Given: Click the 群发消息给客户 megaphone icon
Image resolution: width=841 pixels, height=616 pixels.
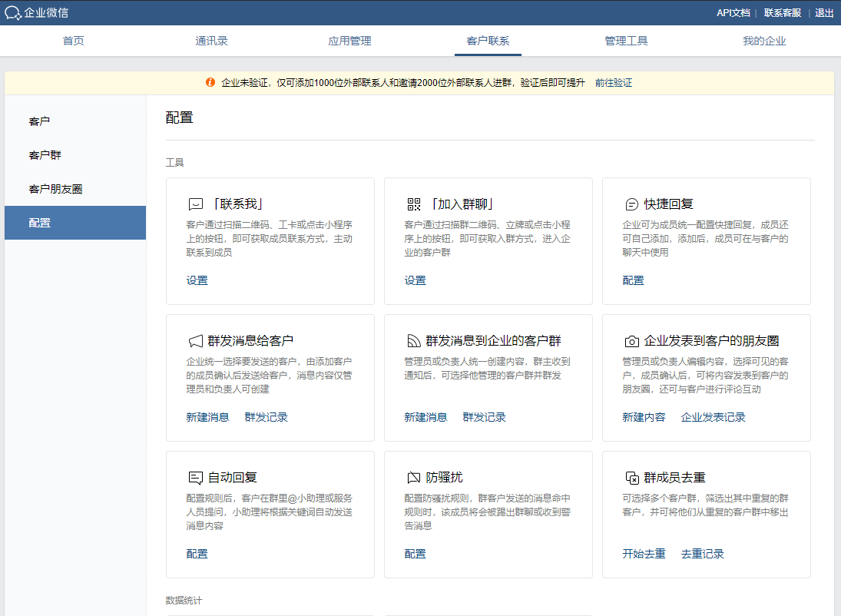Looking at the screenshot, I should click(195, 341).
